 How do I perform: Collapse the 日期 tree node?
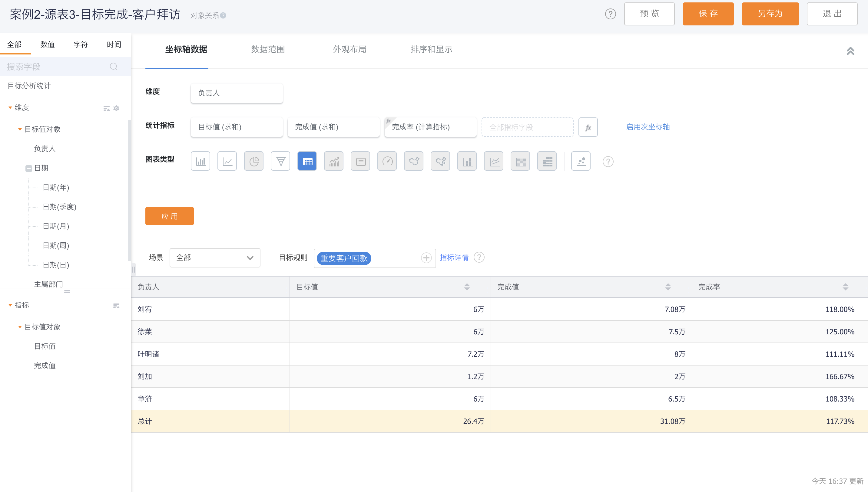pyautogui.click(x=29, y=168)
